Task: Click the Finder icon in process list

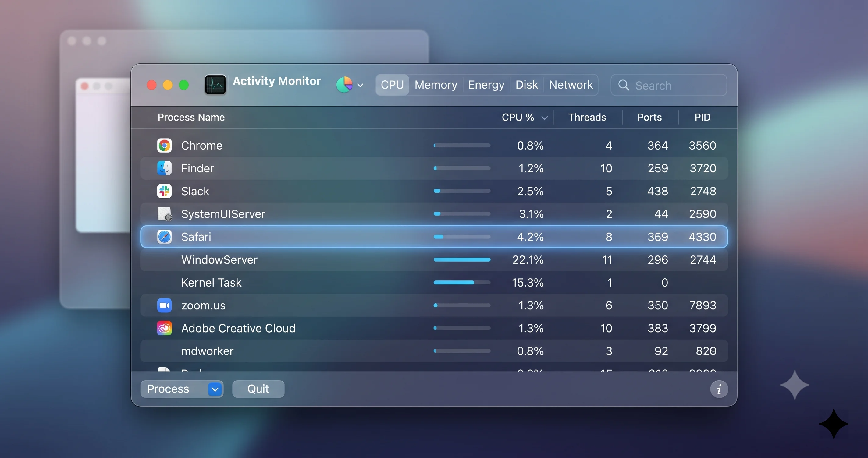Action: coord(165,168)
